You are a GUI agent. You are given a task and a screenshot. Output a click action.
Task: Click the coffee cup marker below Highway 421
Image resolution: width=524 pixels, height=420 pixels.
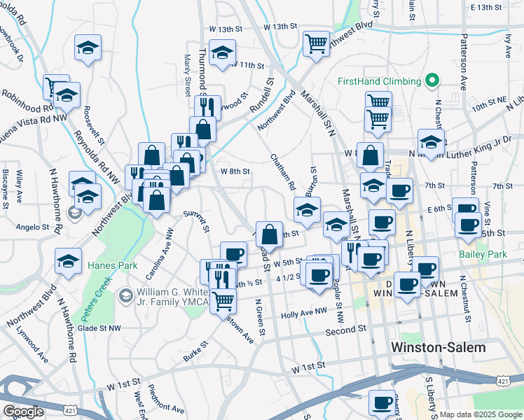coord(382,405)
